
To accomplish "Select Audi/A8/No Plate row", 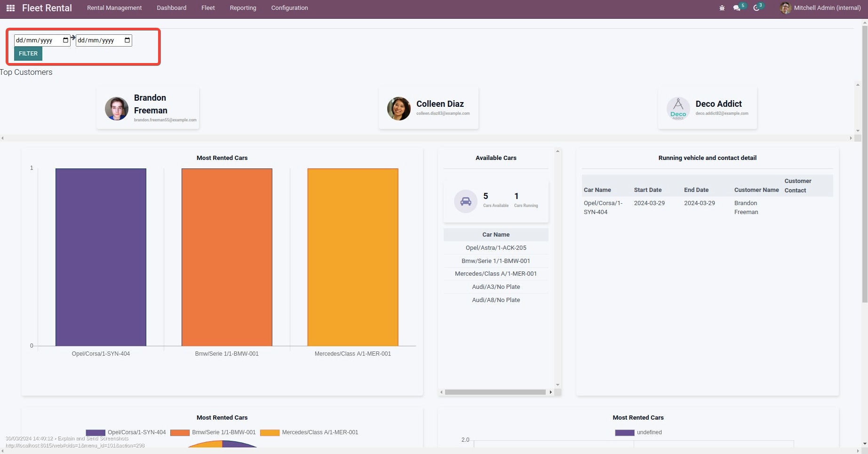I will pyautogui.click(x=496, y=300).
